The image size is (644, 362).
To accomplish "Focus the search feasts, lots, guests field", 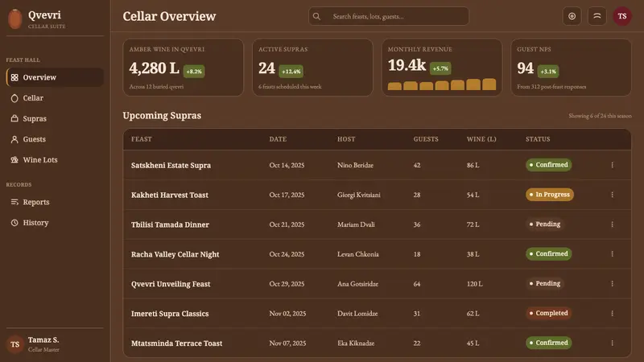I will pos(389,16).
